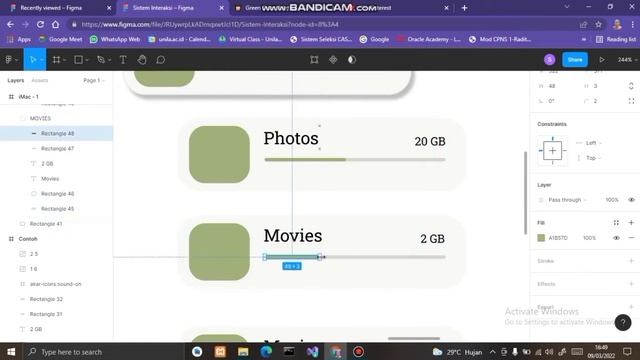Remove the A1B57D fill with minus
This screenshot has width=640, height=360.
[631, 238]
